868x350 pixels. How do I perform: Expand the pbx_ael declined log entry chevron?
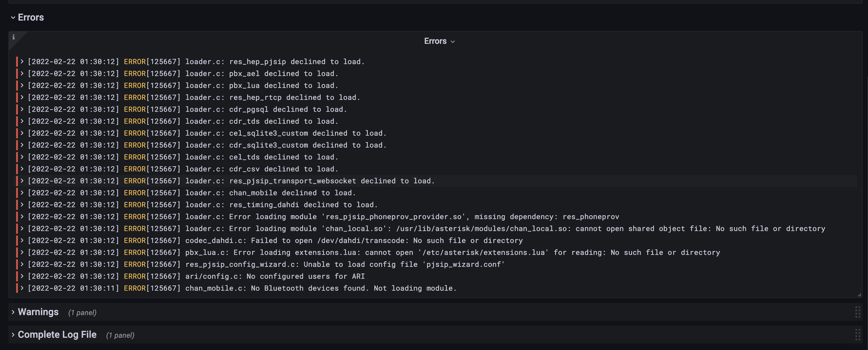pos(22,73)
